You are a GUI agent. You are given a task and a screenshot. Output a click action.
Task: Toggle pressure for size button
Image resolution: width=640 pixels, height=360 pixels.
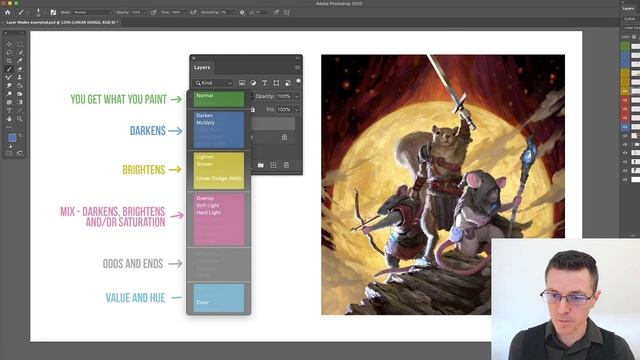click(x=276, y=12)
